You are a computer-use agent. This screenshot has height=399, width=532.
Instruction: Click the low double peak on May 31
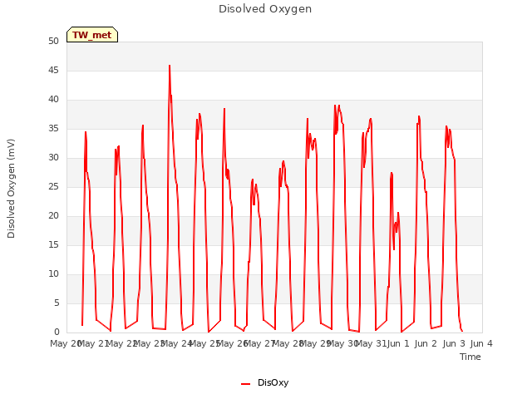pyautogui.click(x=394, y=210)
